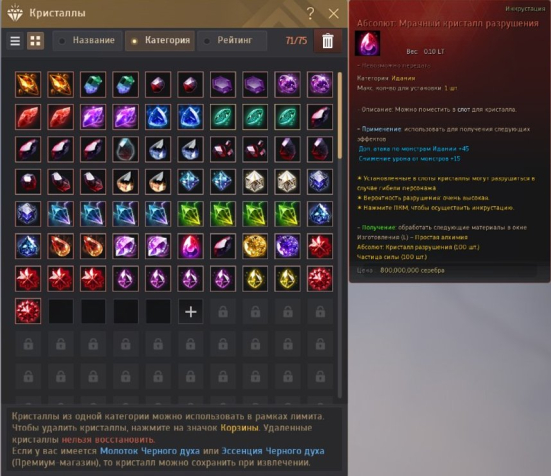This screenshot has width=551, height=476.
Task: Click the trash bin delete icon
Action: tap(328, 41)
